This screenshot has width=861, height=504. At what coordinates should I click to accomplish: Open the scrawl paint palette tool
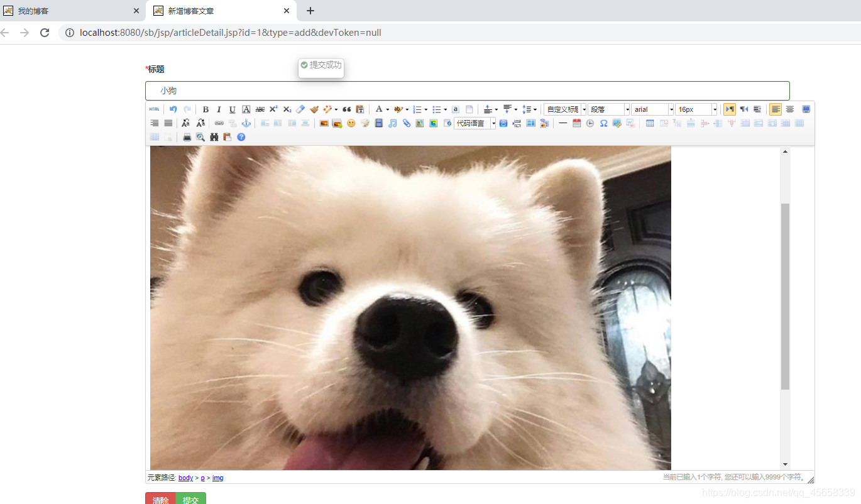365,123
